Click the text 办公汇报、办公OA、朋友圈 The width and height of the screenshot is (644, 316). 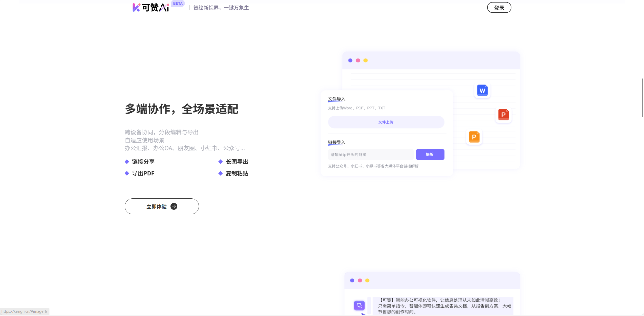pyautogui.click(x=185, y=148)
